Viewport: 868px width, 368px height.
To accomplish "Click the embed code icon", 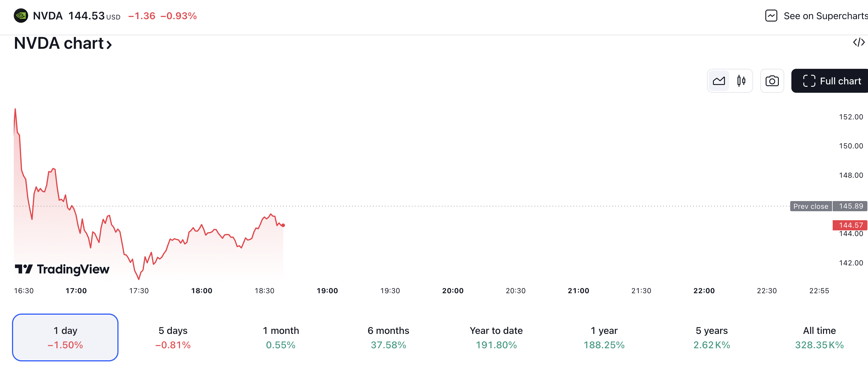I will [x=858, y=42].
